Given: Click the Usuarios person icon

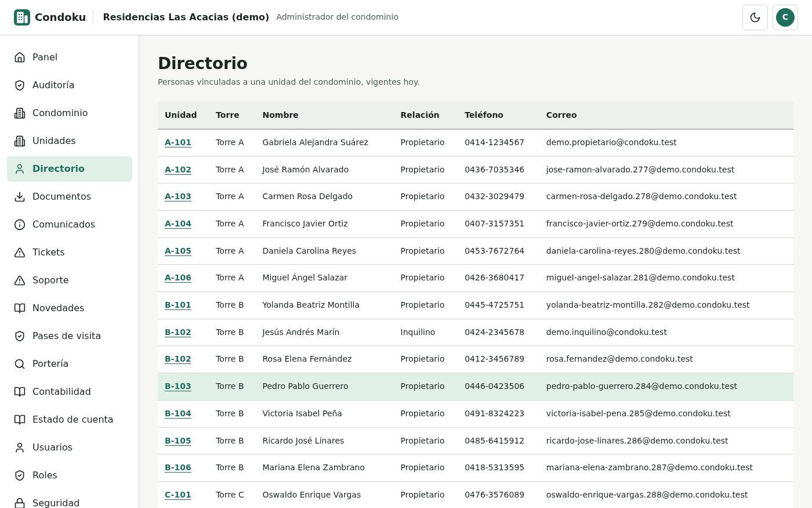Looking at the screenshot, I should 20,448.
